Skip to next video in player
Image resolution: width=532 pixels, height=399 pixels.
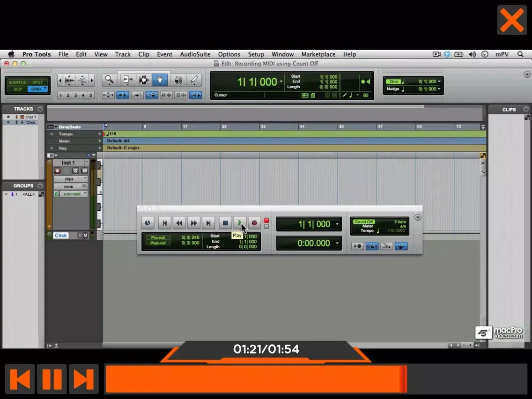[84, 379]
